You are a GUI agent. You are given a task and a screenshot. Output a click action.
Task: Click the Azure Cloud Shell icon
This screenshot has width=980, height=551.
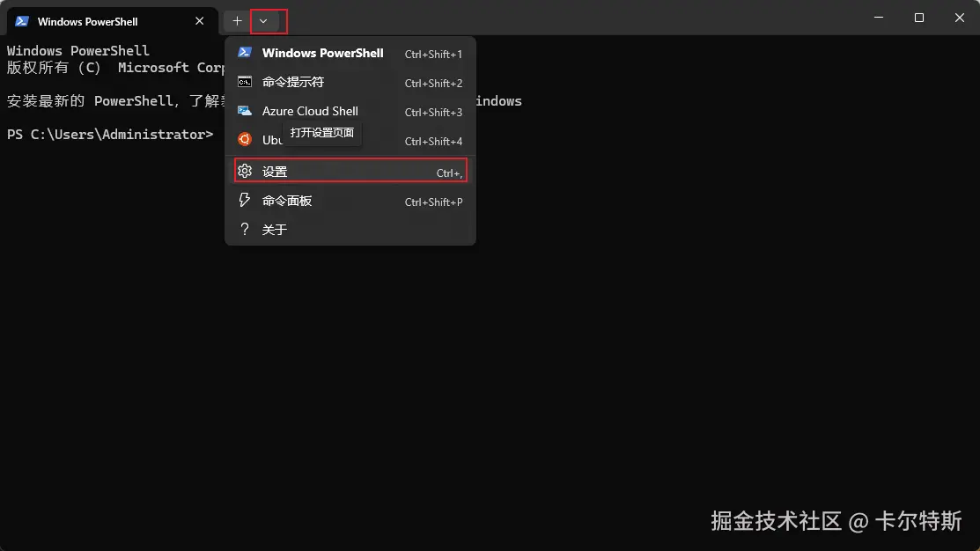(x=245, y=111)
